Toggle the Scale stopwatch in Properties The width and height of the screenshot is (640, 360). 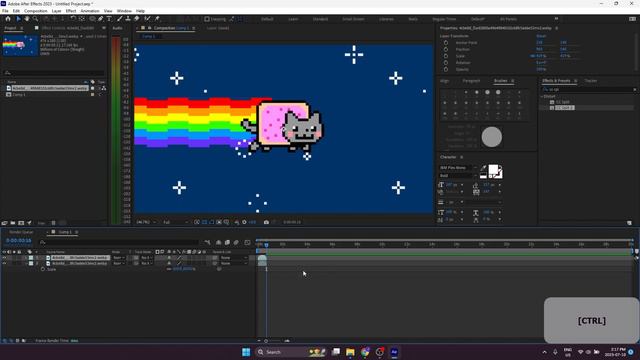pyautogui.click(x=446, y=56)
